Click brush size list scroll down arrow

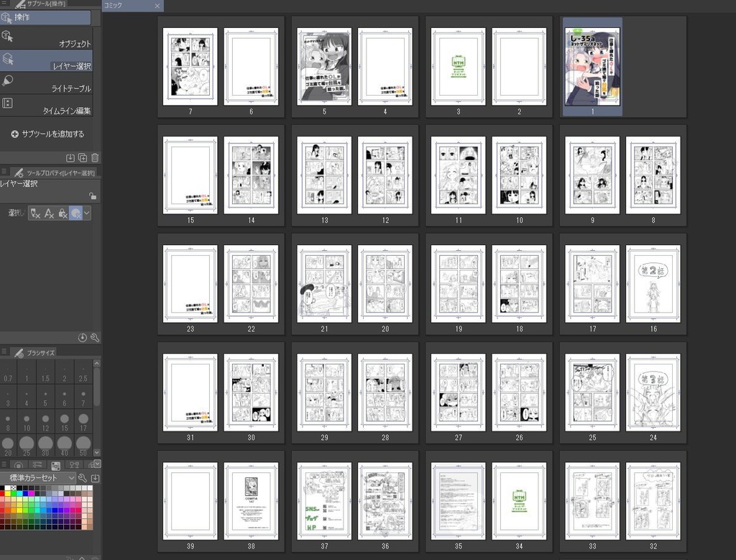[97, 452]
